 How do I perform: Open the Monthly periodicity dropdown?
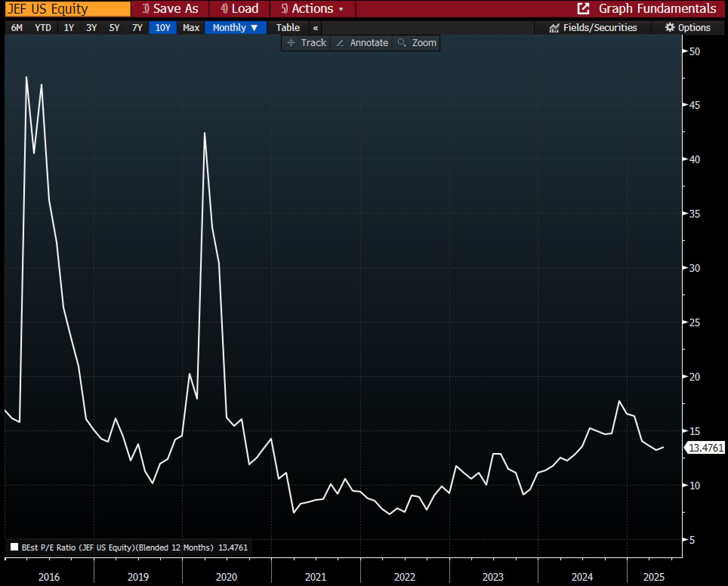click(236, 28)
